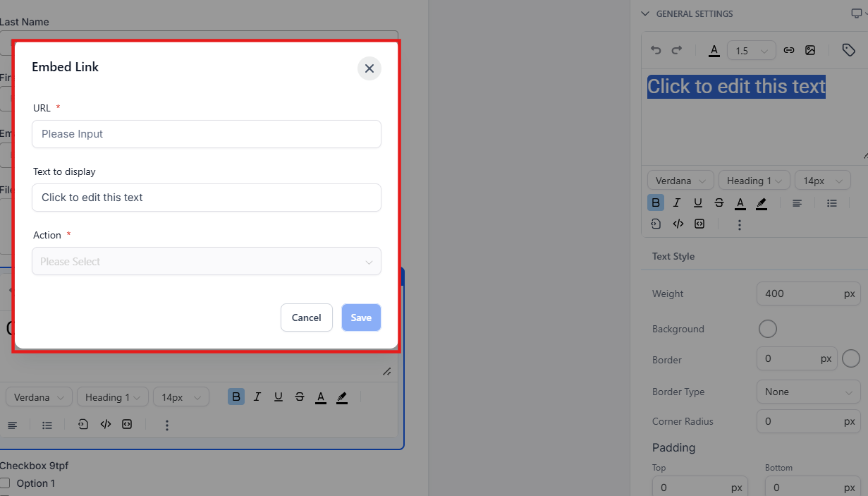Toggle Strikethrough in the form canvas editor toolbar
The height and width of the screenshot is (496, 868).
point(300,397)
